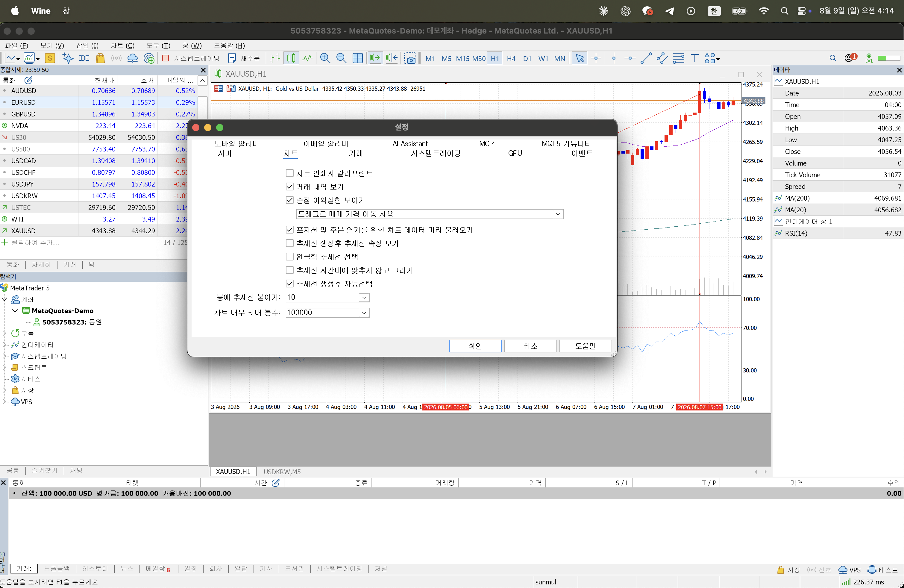Click 클릭하여 추가 to add symbol
This screenshot has width=904, height=588.
35,242
